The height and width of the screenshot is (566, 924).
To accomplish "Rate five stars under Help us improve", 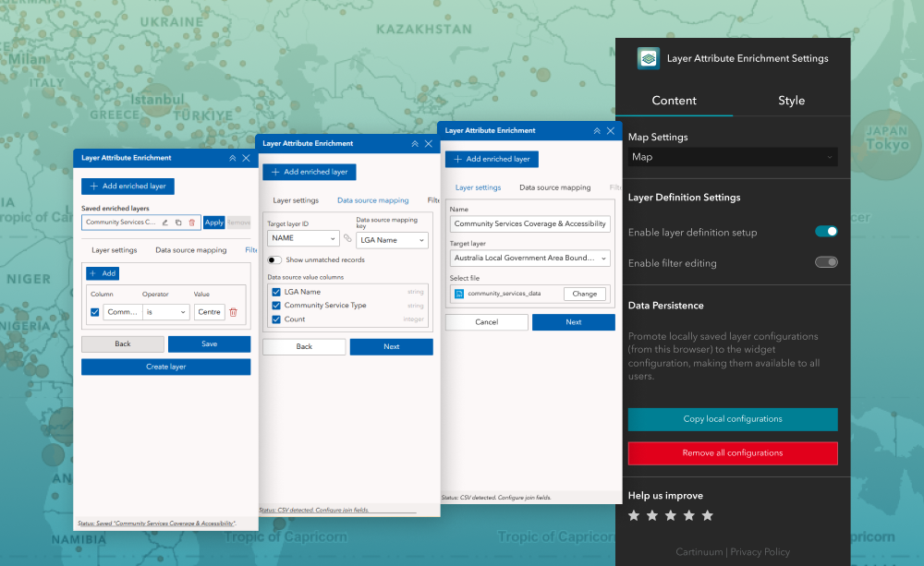I will click(x=708, y=515).
